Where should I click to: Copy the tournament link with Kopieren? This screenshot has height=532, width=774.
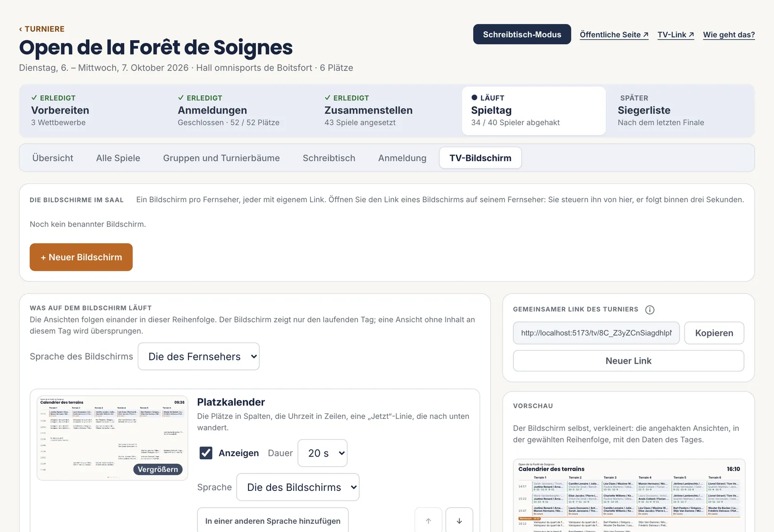(714, 333)
